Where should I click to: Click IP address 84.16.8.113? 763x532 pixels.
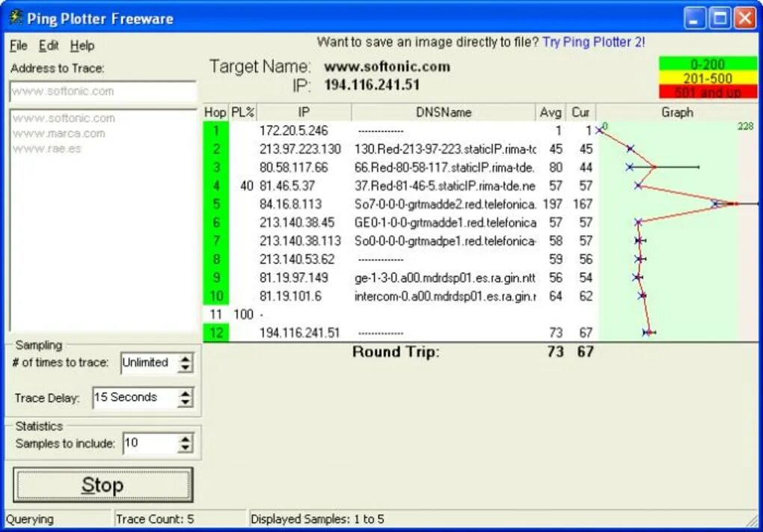pyautogui.click(x=290, y=204)
